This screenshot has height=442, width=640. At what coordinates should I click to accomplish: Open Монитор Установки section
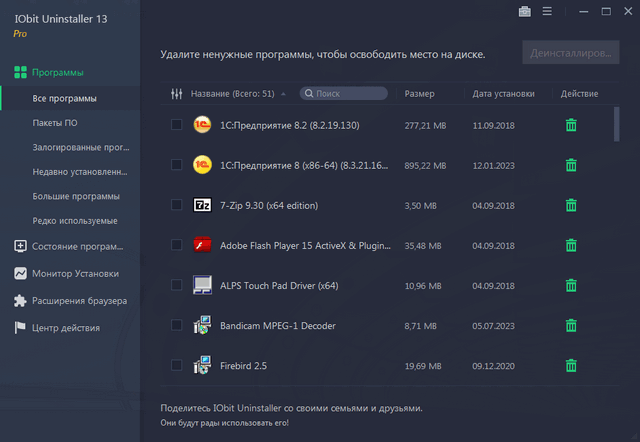pos(74,274)
